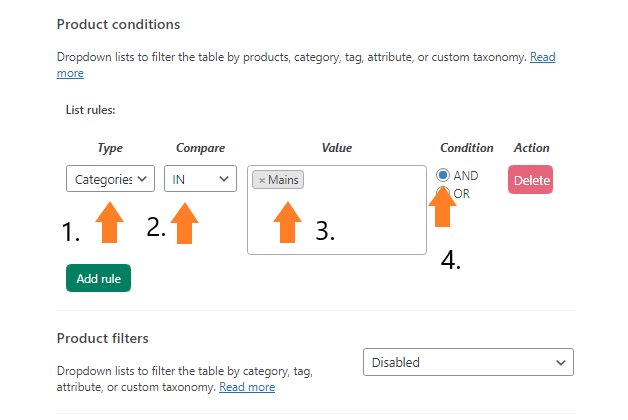Click the orange arrow pointing at AND/OR radios

443,207
